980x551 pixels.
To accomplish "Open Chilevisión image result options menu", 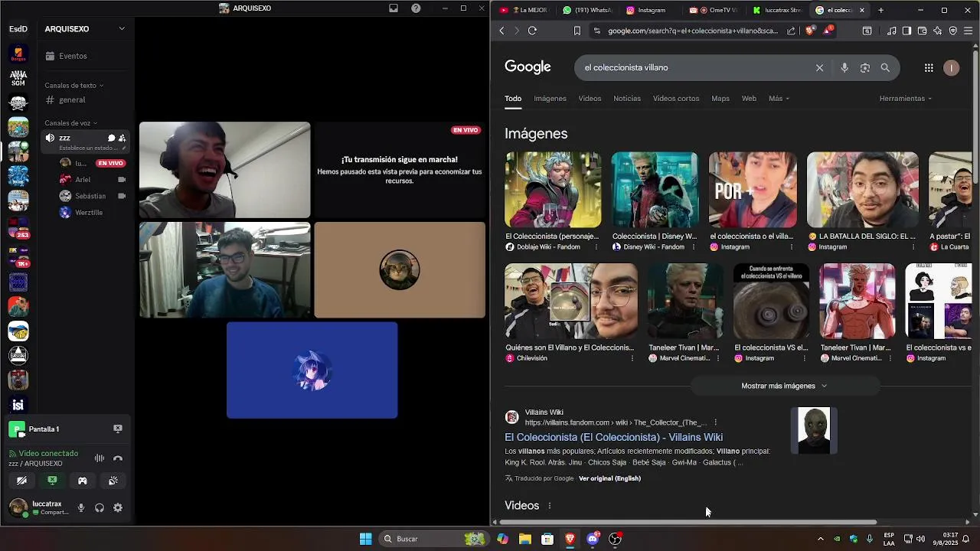I will click(632, 358).
